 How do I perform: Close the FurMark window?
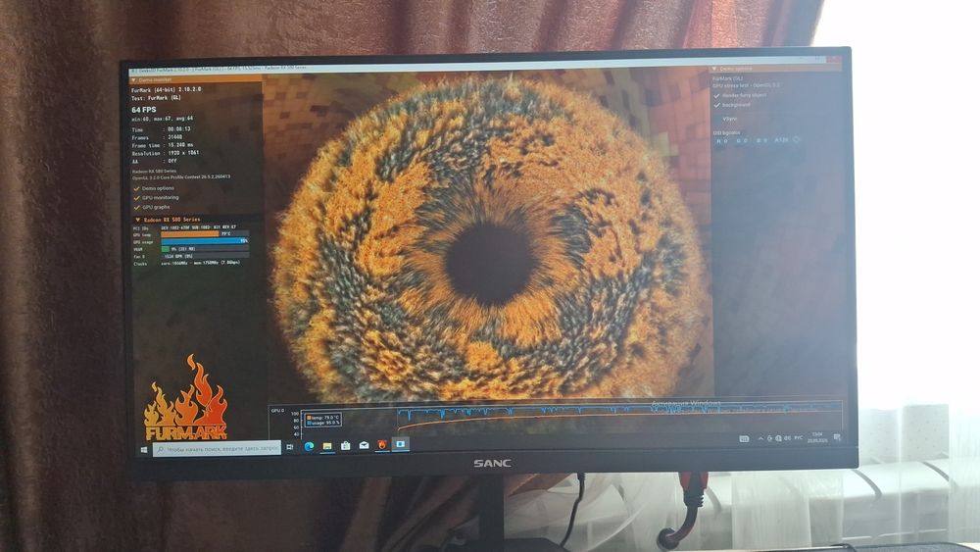pos(834,60)
